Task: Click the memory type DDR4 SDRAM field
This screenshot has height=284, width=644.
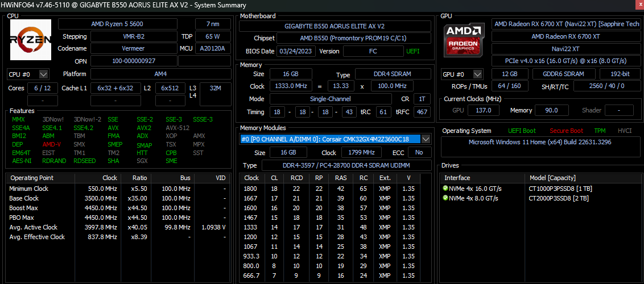Action: click(x=393, y=74)
